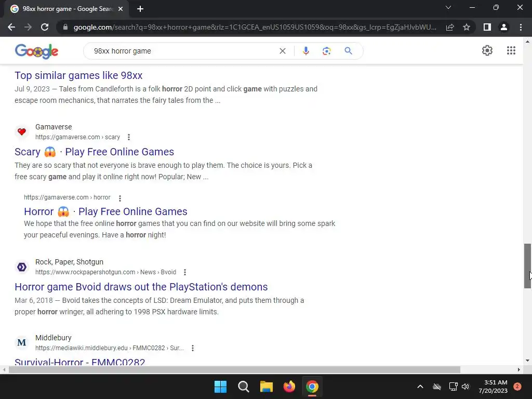This screenshot has width=532, height=399.
Task: Click the scroll down arrow
Action: pyautogui.click(x=527, y=361)
